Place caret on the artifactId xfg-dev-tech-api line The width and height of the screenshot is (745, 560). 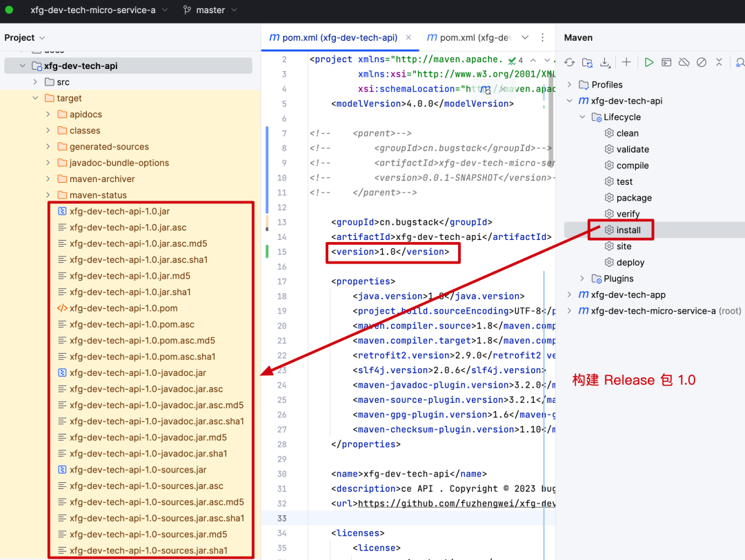tap(441, 237)
